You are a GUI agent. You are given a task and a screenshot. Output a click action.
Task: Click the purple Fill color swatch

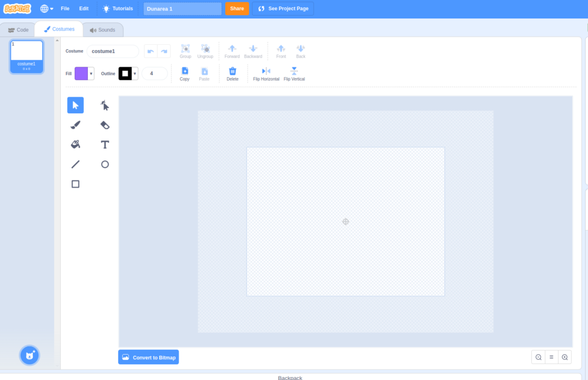(81, 74)
